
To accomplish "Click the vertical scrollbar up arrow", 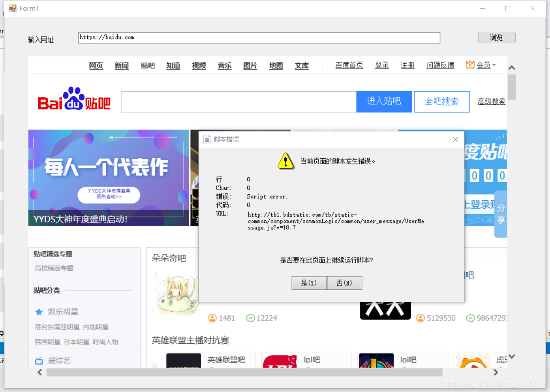I will click(x=511, y=68).
